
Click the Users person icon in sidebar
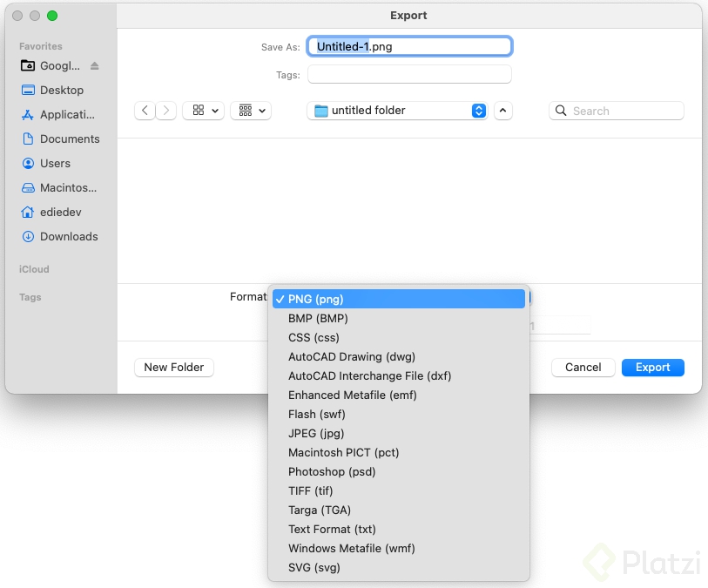click(28, 163)
